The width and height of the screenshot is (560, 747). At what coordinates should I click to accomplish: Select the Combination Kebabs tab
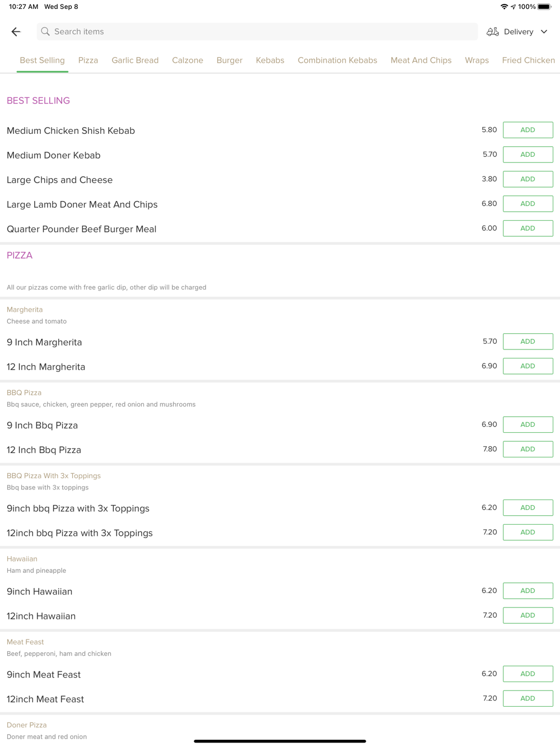tap(337, 60)
